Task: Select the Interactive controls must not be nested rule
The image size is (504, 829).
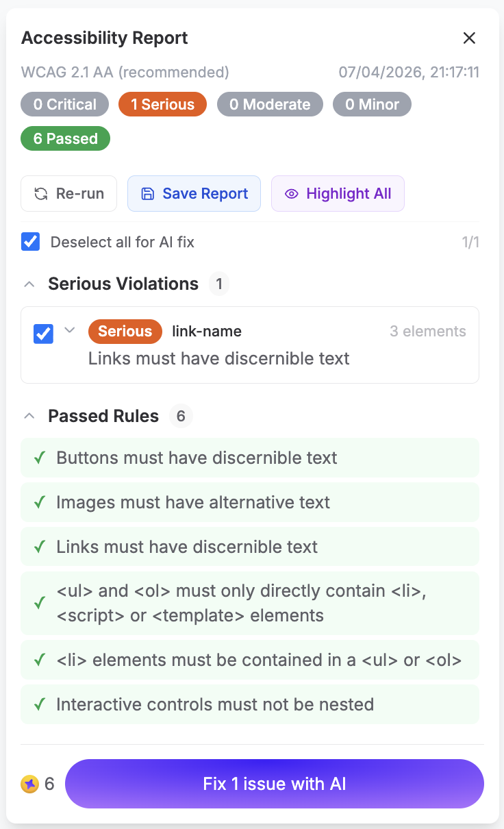Action: (215, 704)
